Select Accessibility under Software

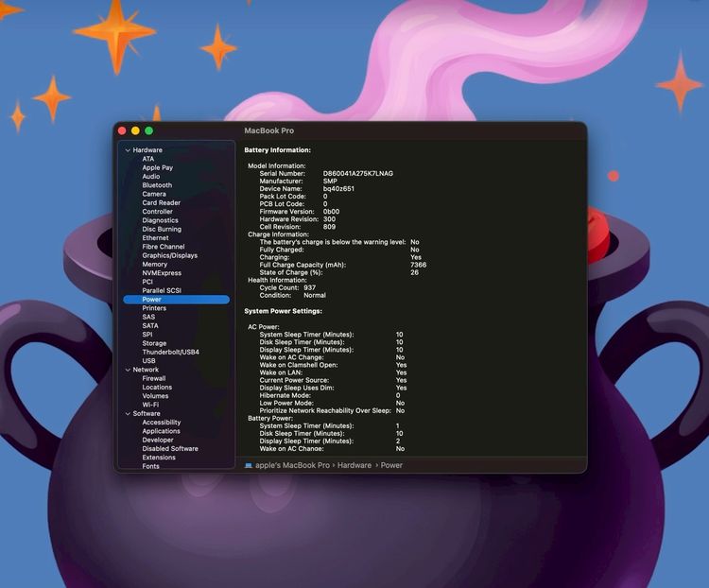pyautogui.click(x=162, y=423)
